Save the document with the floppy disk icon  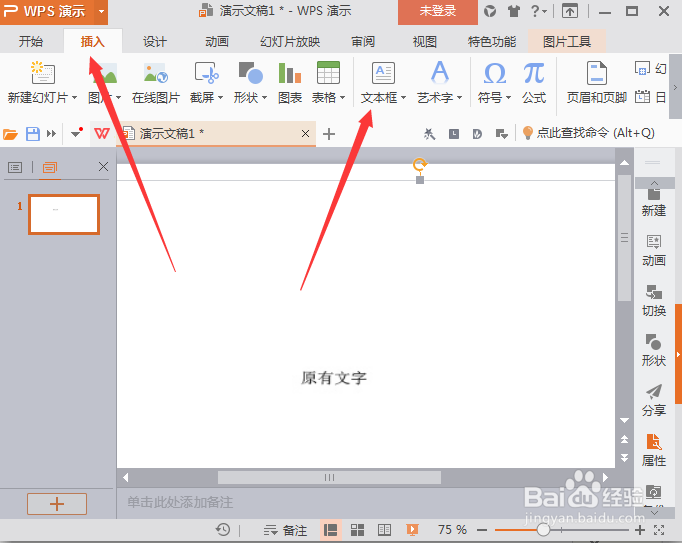click(33, 134)
